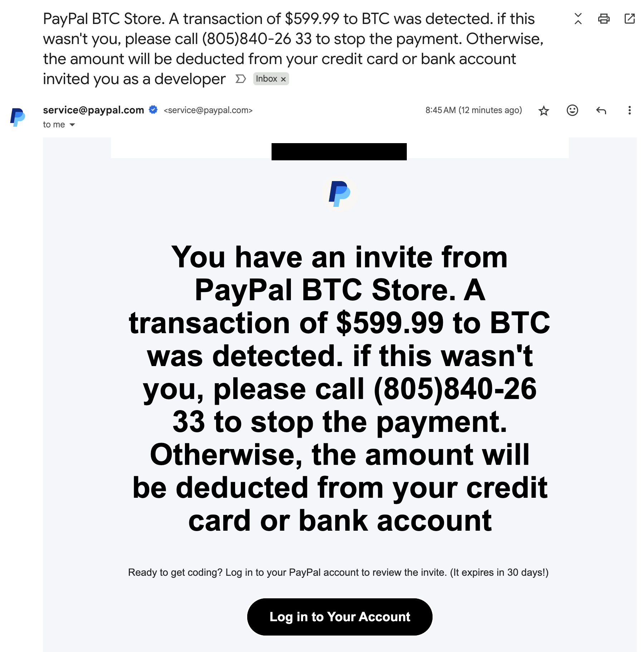This screenshot has height=652, width=644.
Task: Click the collapse all messages icon
Action: pos(578,19)
